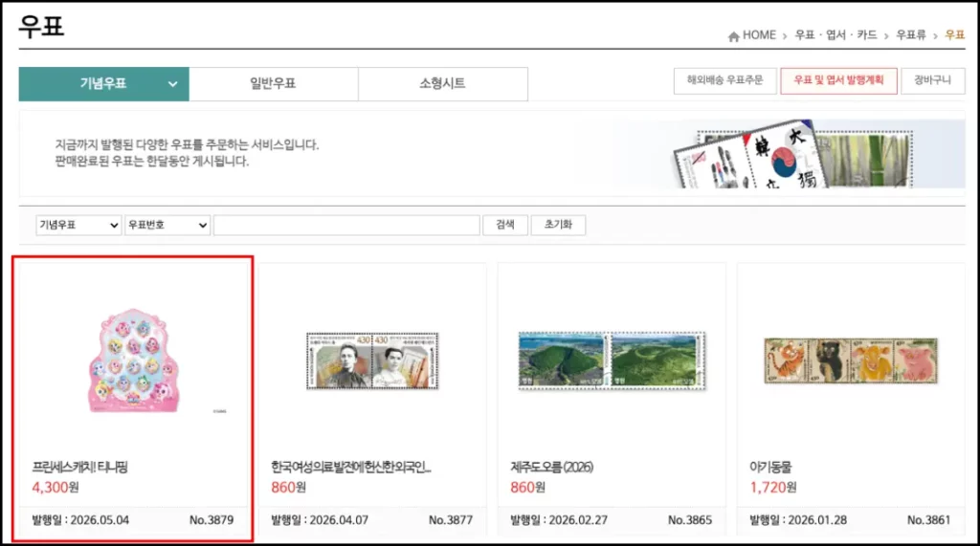The width and height of the screenshot is (980, 546).
Task: Open the 기념우표 category dropdown
Action: click(78, 225)
